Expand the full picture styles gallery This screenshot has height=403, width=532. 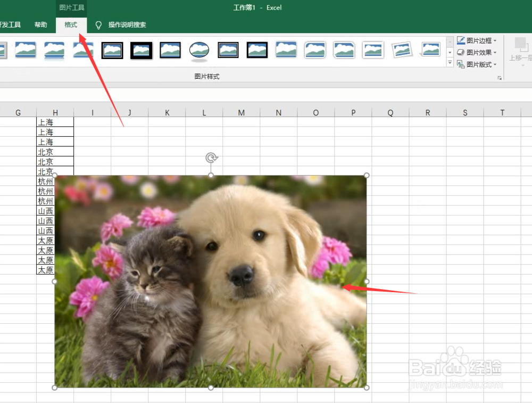[450, 62]
